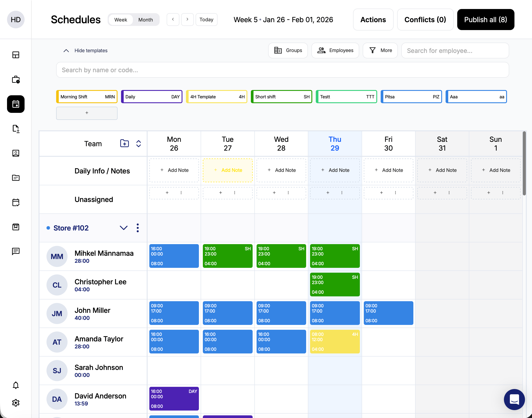Viewport: 532px width, 418px height.
Task: Open the bookmark board sidebar icon
Action: pos(16,227)
